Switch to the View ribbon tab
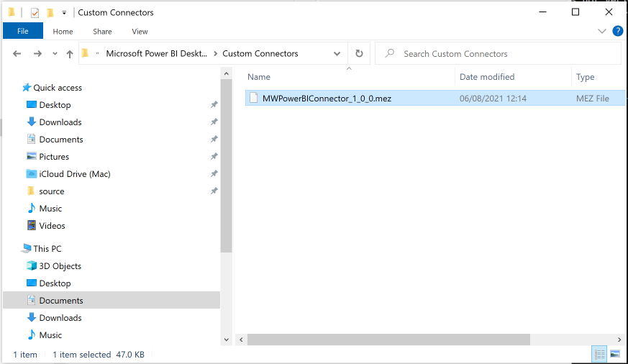628x364 pixels. [x=140, y=31]
